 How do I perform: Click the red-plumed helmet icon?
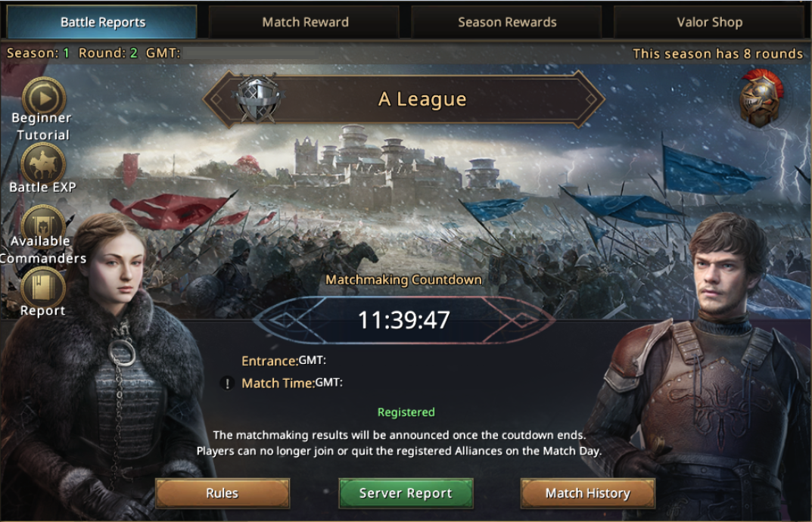[761, 98]
